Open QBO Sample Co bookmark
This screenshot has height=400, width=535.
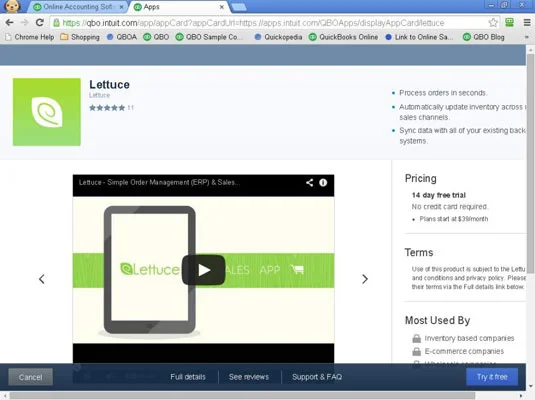pyautogui.click(x=209, y=37)
